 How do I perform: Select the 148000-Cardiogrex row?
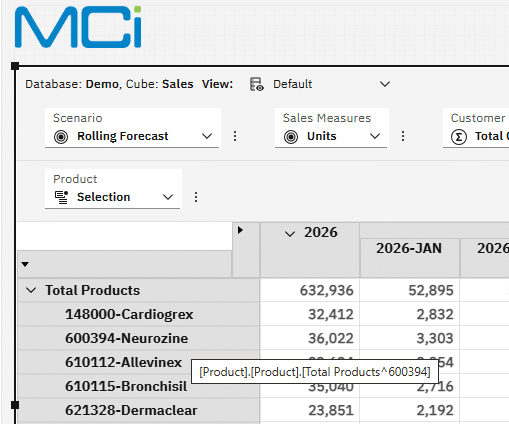pyautogui.click(x=139, y=314)
